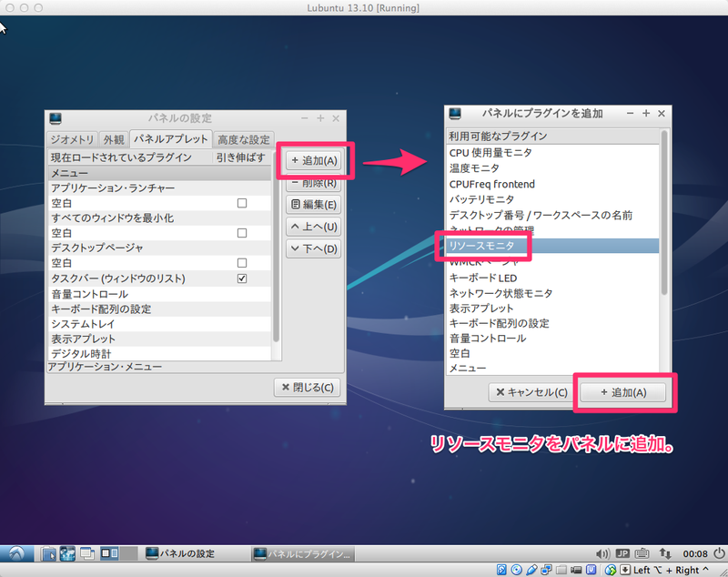Toggle stretch checkbox for second 空白 row

click(x=242, y=233)
